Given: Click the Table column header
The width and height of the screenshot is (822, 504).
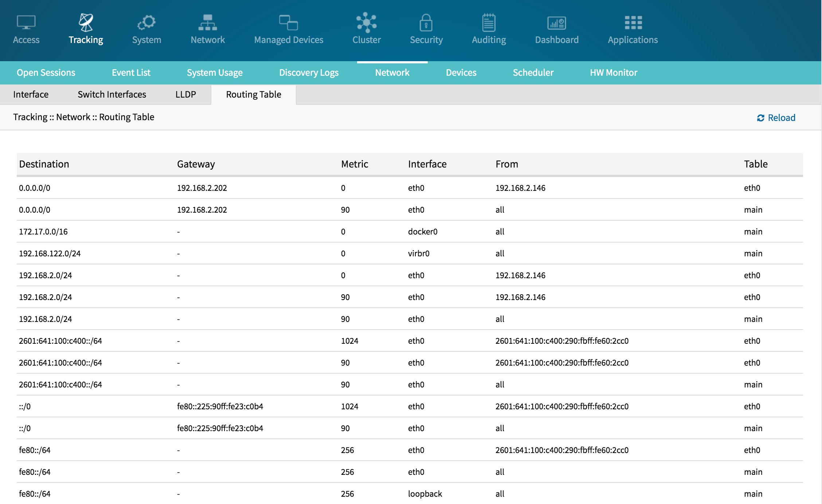Looking at the screenshot, I should click(x=756, y=164).
